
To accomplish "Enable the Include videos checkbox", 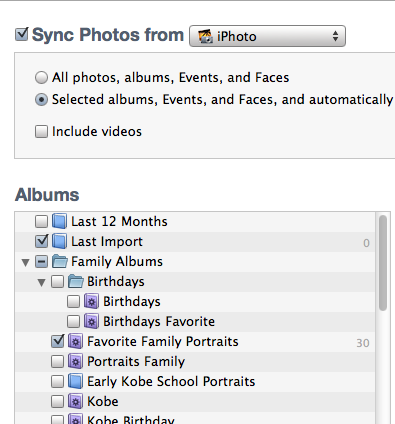I will pos(41,131).
